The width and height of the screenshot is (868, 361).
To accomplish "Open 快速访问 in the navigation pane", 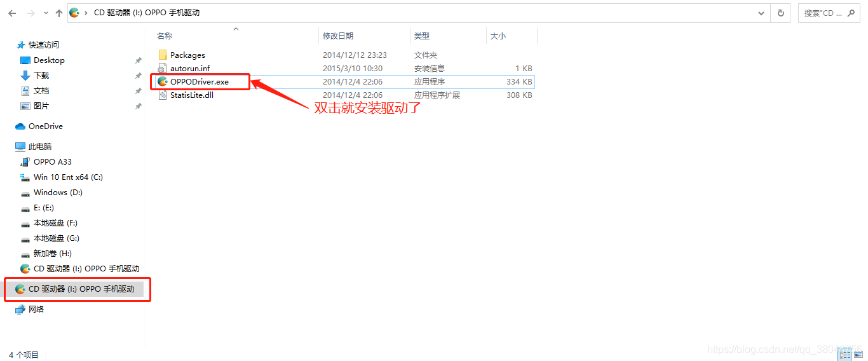I will (44, 45).
